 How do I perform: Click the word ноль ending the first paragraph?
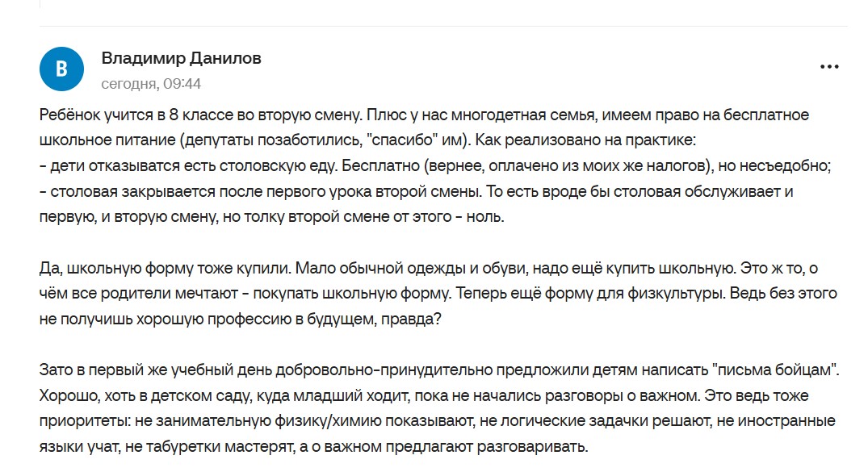(x=486, y=218)
